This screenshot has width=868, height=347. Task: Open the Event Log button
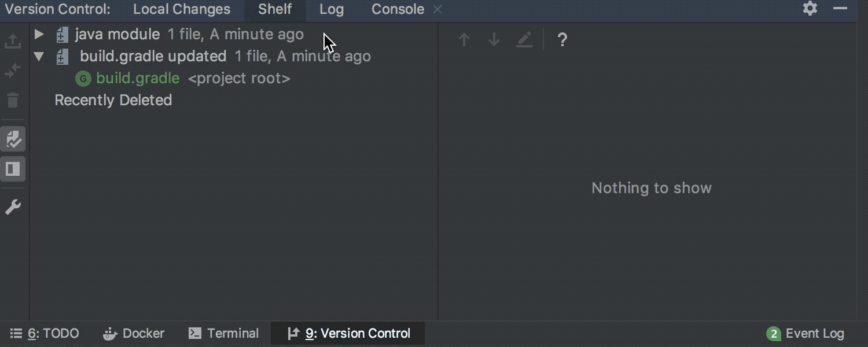(x=806, y=334)
